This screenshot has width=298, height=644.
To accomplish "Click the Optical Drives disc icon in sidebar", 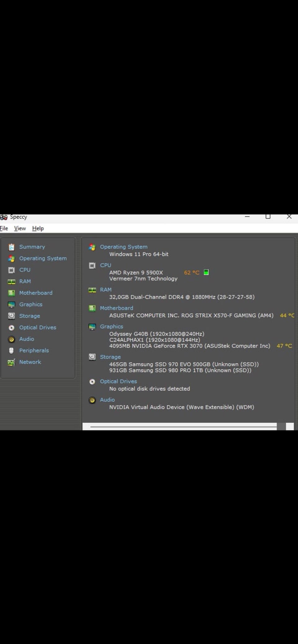I will click(x=11, y=327).
